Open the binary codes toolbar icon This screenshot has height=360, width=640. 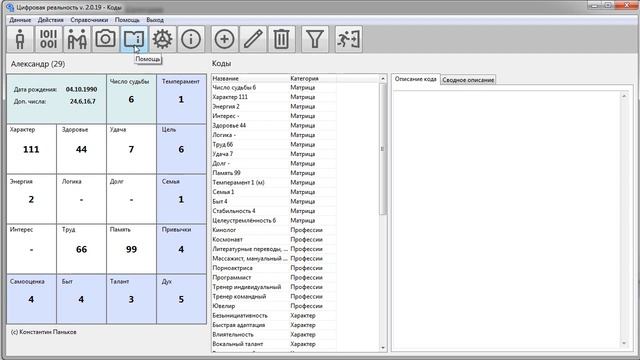(x=49, y=39)
